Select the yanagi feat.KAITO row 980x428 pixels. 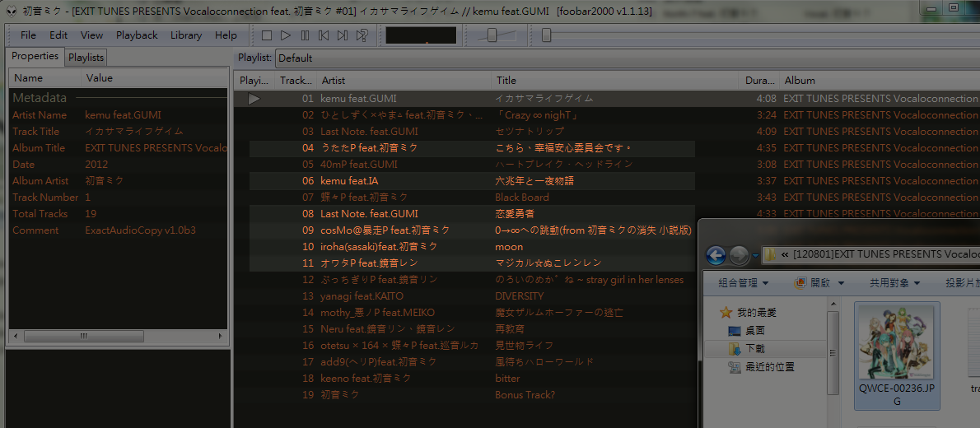coord(465,296)
